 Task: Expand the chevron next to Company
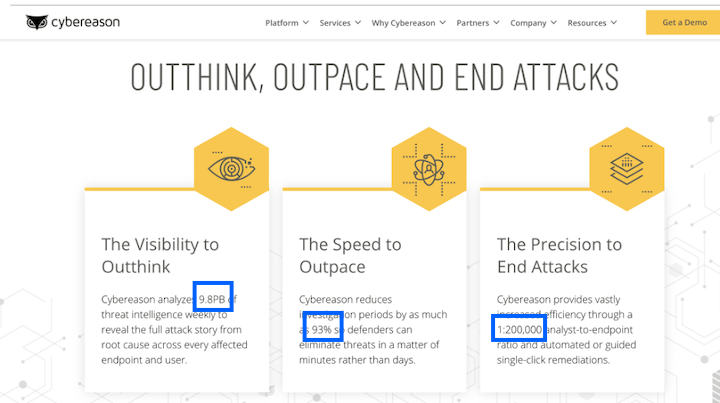point(554,22)
